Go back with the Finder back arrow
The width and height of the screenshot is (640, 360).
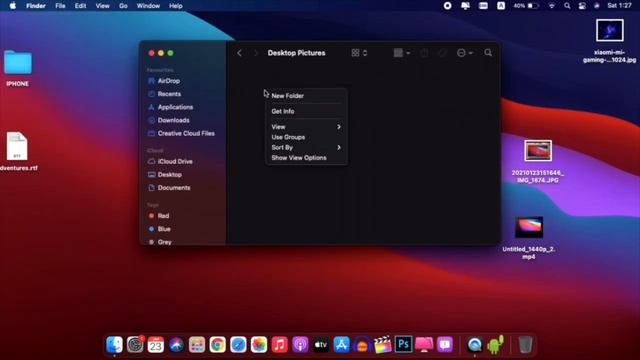click(240, 53)
